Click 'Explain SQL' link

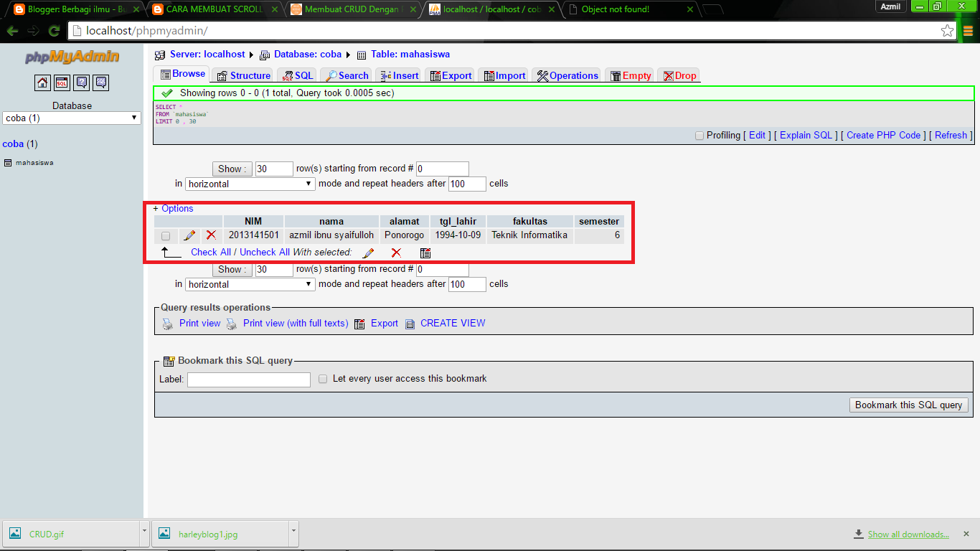click(x=805, y=135)
